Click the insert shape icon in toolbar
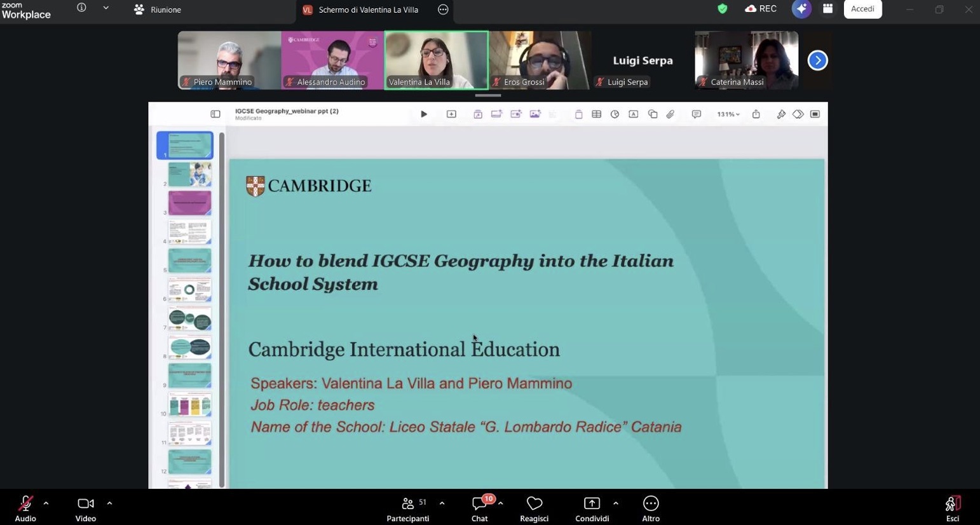The image size is (980, 525). [x=652, y=114]
